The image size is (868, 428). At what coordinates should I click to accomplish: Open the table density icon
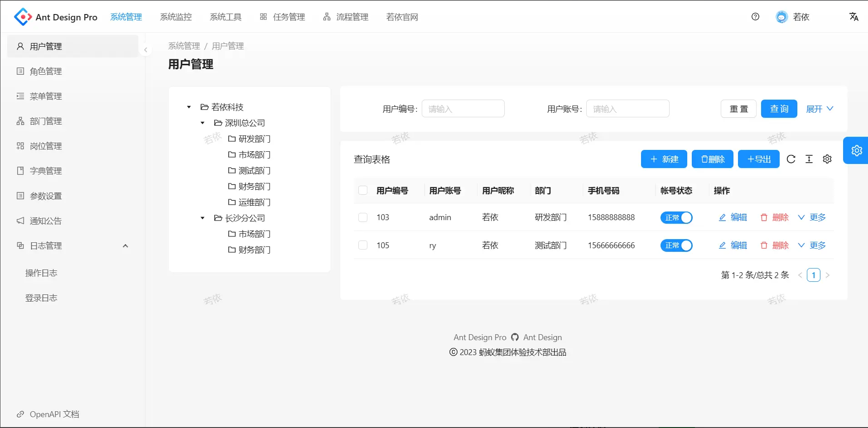pos(809,159)
